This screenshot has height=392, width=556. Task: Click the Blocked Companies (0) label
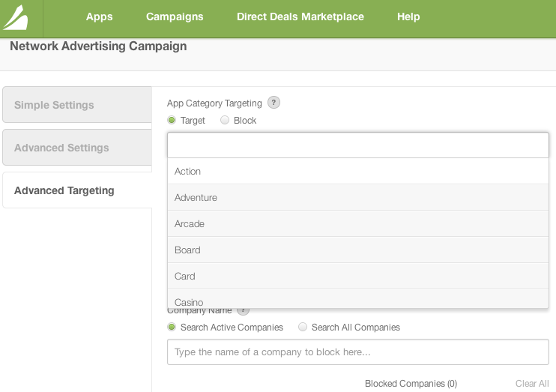411,384
